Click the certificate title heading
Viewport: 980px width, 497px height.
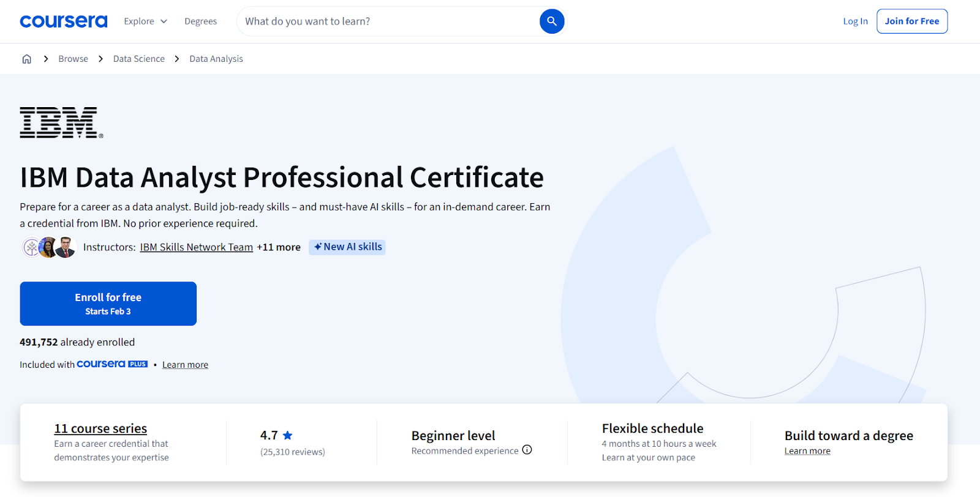tap(282, 177)
